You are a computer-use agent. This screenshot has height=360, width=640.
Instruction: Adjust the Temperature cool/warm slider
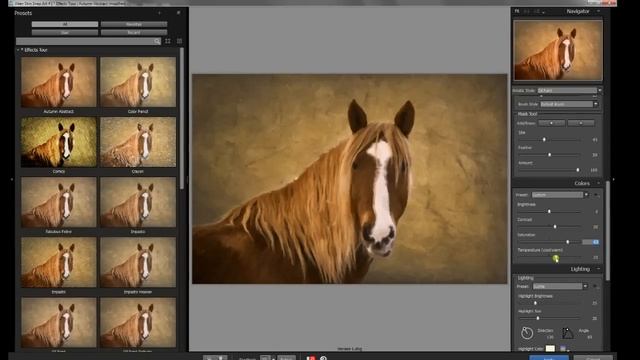556,258
